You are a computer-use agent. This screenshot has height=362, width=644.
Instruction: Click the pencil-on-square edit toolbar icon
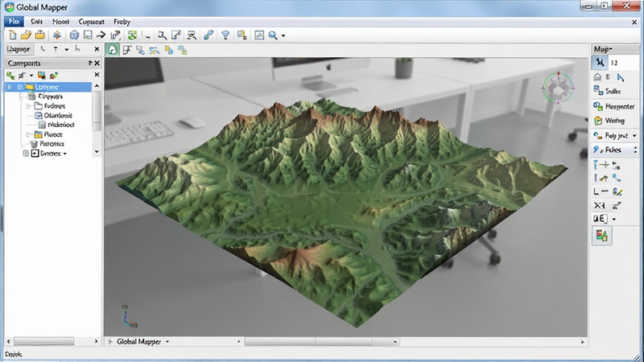pos(176,35)
